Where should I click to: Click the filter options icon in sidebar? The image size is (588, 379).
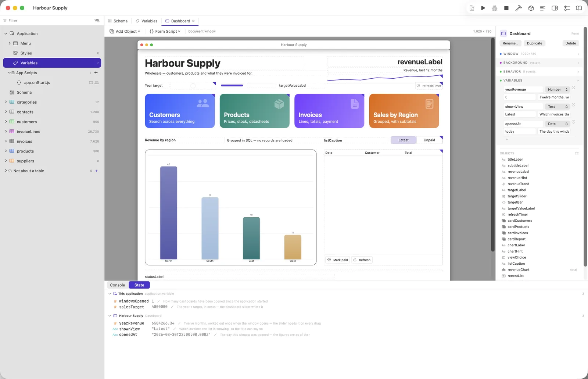[97, 21]
